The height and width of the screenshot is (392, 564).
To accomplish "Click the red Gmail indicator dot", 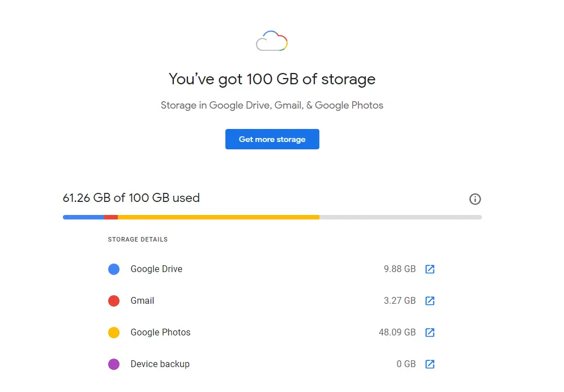I will (x=114, y=300).
